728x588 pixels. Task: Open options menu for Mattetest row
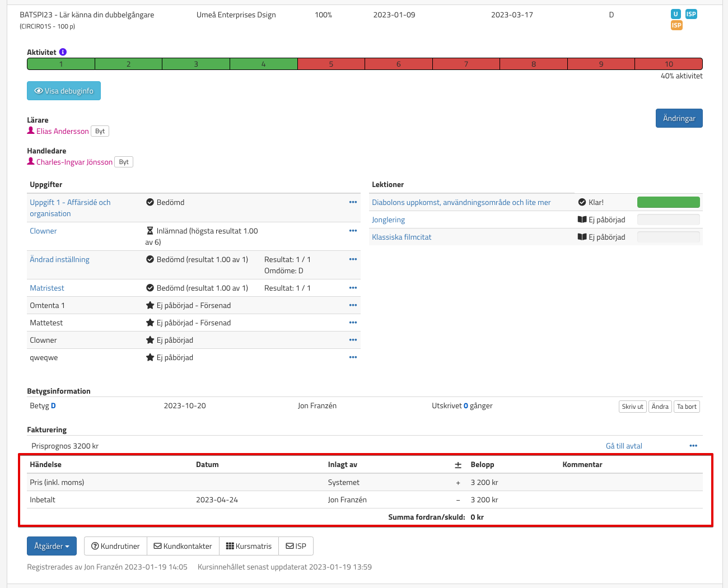click(x=353, y=323)
